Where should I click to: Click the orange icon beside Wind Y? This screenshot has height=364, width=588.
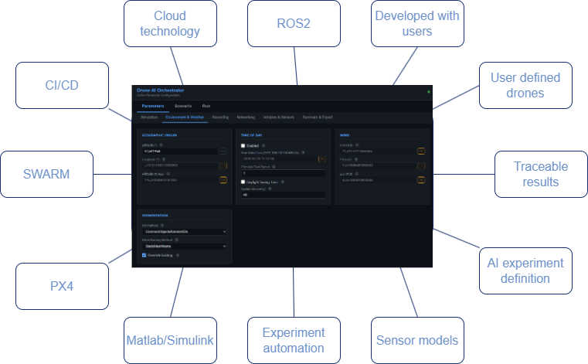(421, 165)
